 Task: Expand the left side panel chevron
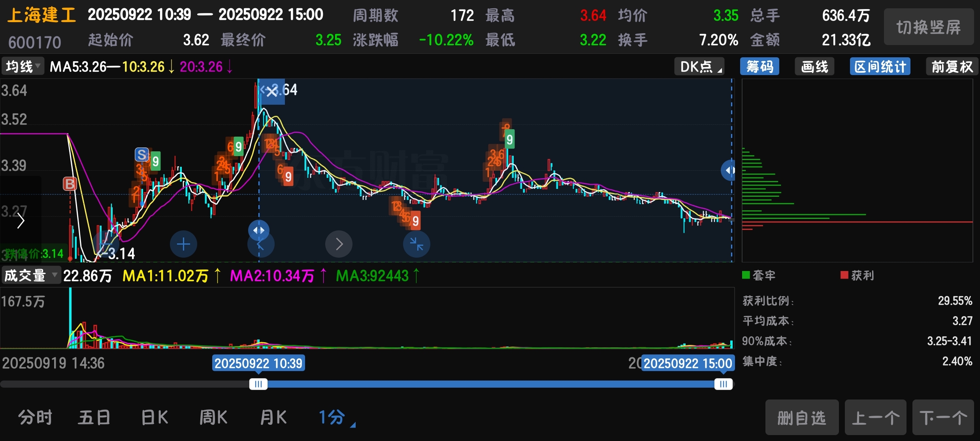point(21,220)
